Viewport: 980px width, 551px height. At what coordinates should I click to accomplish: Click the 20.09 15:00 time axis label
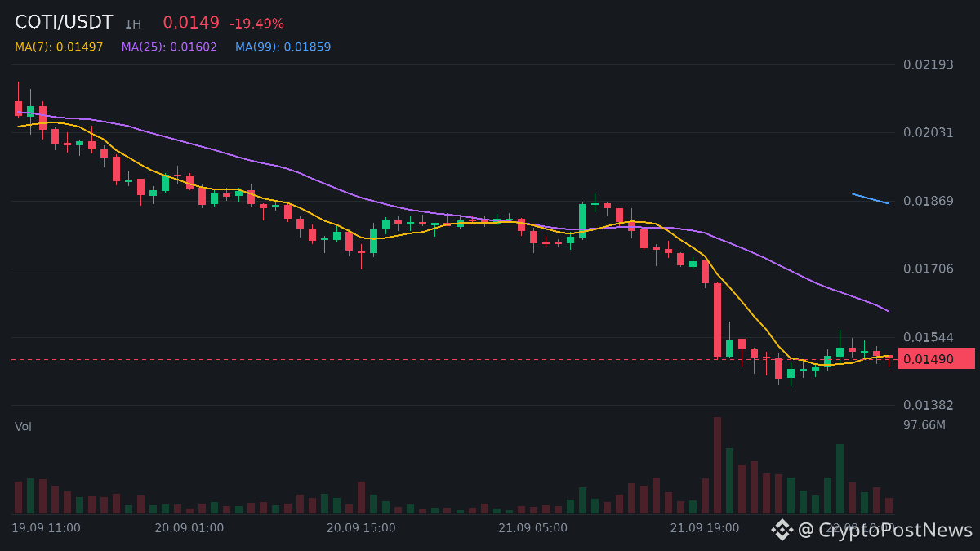coord(361,528)
